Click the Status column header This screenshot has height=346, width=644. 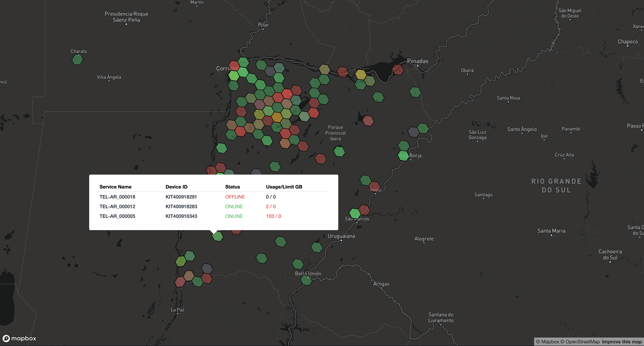[x=232, y=187]
